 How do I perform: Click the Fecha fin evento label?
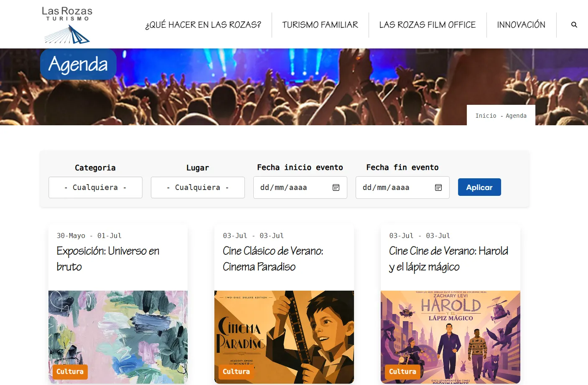pyautogui.click(x=402, y=167)
